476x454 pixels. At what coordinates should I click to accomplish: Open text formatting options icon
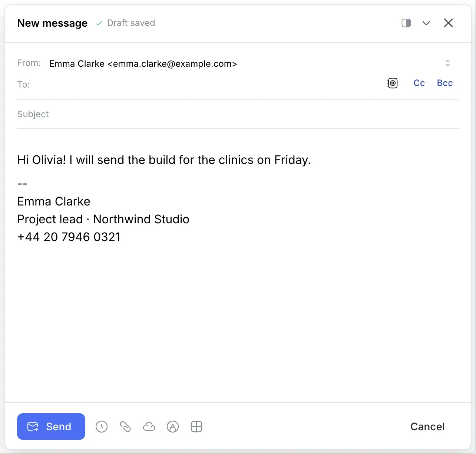point(173,427)
